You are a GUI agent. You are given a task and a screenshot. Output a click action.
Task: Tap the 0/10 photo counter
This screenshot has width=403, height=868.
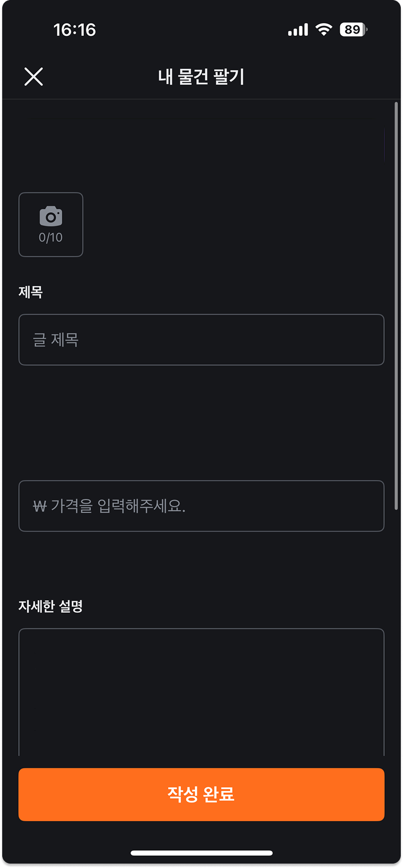(x=51, y=238)
